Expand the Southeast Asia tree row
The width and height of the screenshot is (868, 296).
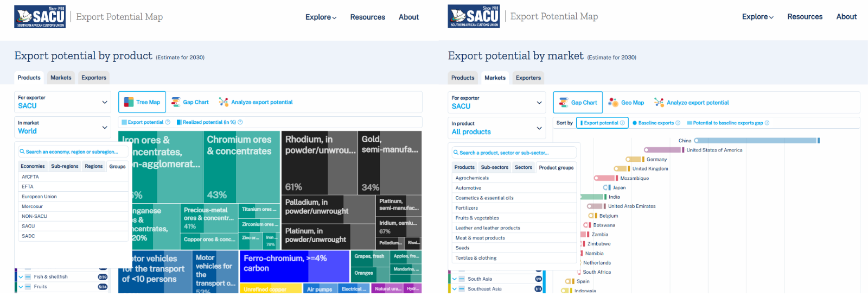(454, 289)
